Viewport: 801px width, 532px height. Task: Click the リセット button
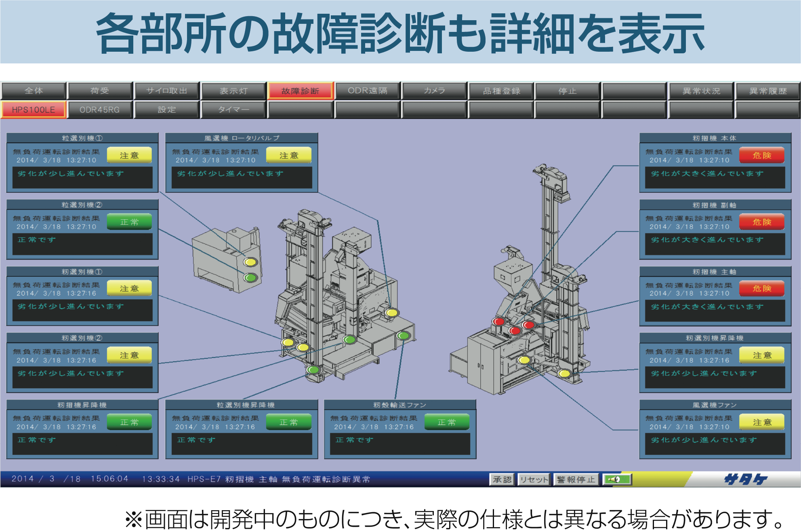click(x=534, y=479)
